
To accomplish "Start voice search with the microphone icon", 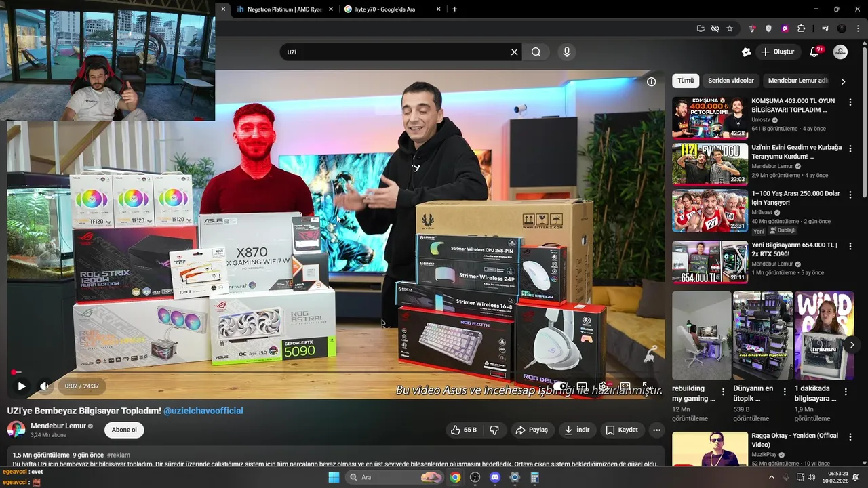I will 567,52.
